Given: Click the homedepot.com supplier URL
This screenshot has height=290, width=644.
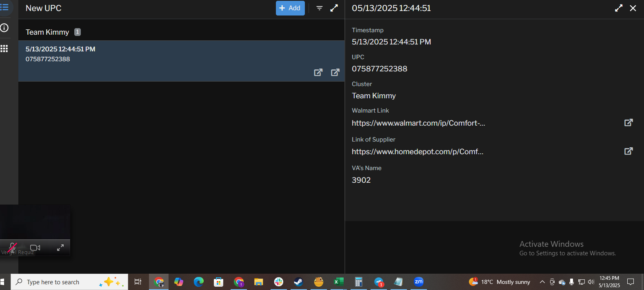Looking at the screenshot, I should point(417,152).
